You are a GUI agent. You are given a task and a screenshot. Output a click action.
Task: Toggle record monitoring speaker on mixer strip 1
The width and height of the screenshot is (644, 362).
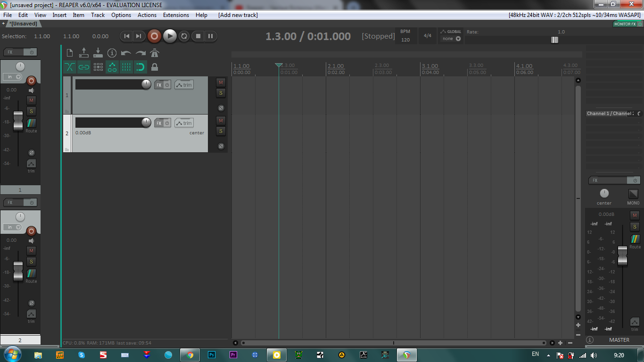point(31,90)
